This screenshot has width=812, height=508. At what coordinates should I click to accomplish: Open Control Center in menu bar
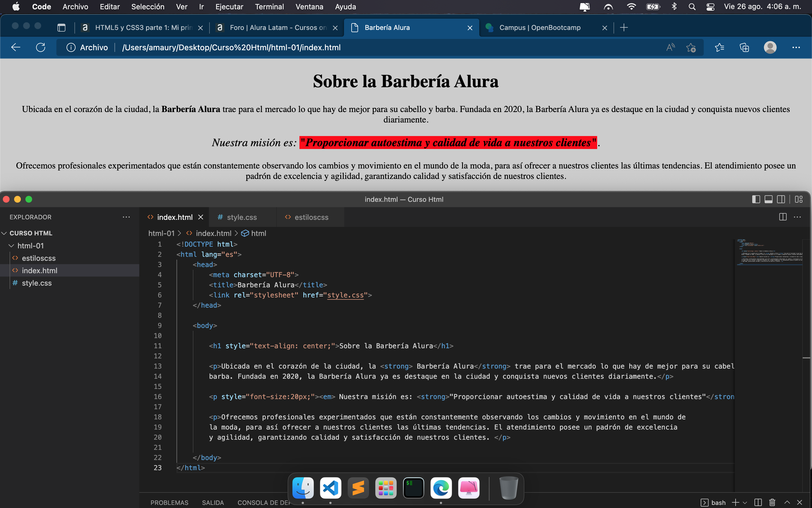point(710,7)
